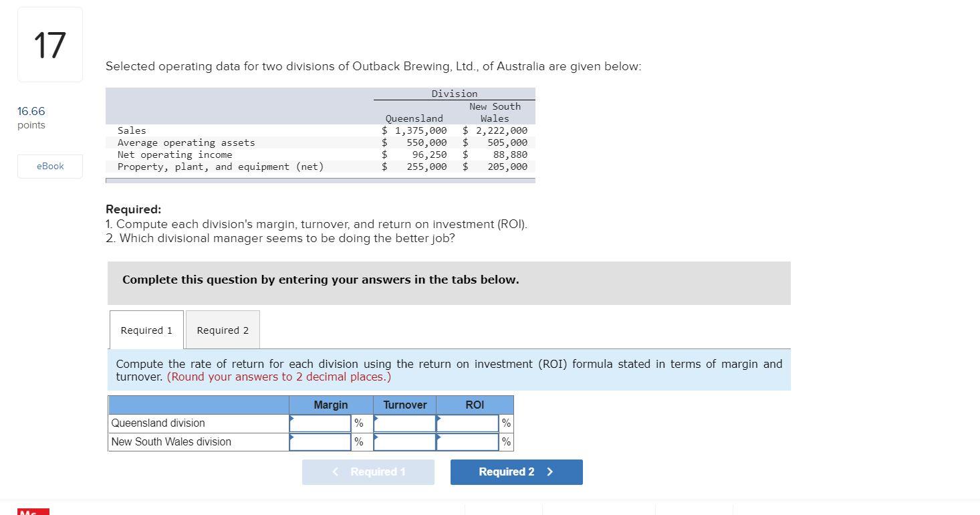The image size is (980, 515).
Task: Click the New South Wales Turnover input field
Action: (x=404, y=441)
